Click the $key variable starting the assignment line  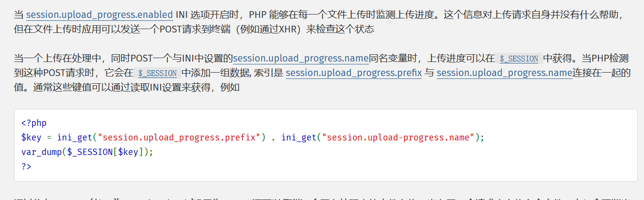pyautogui.click(x=32, y=138)
